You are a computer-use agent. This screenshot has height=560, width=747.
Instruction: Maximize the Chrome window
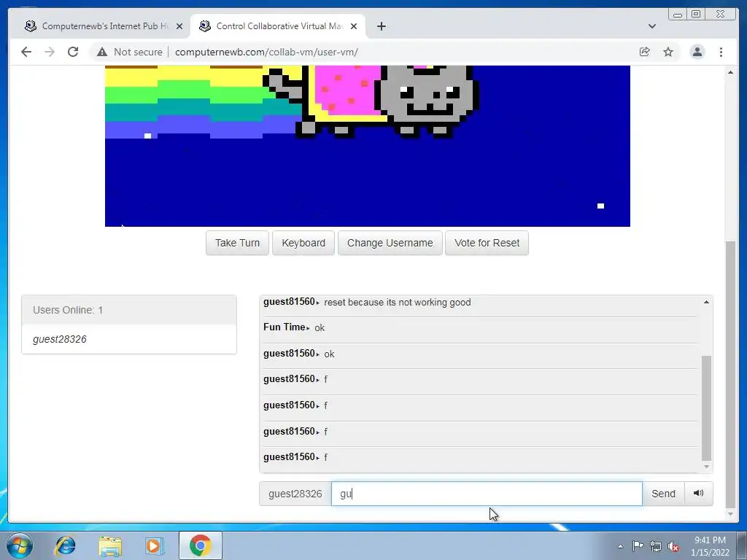(x=695, y=14)
